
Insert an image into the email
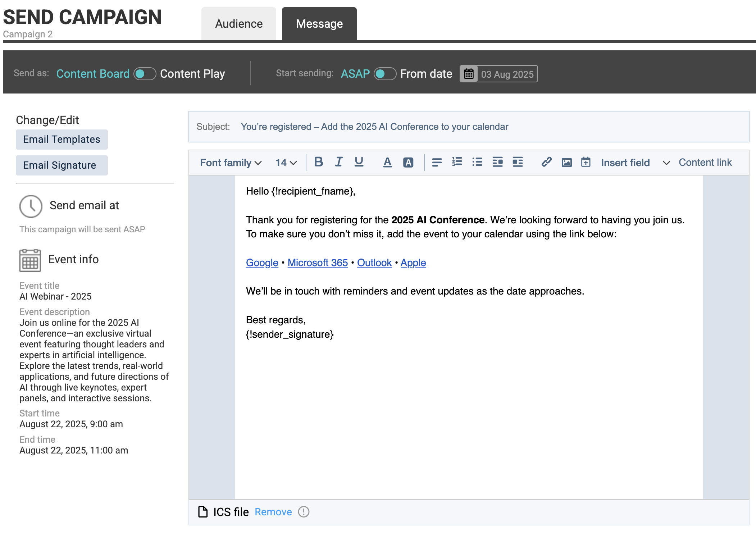[566, 163]
